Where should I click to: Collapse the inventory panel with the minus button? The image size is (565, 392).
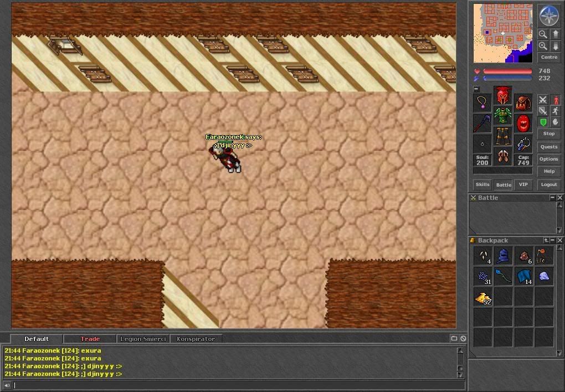coord(476,89)
